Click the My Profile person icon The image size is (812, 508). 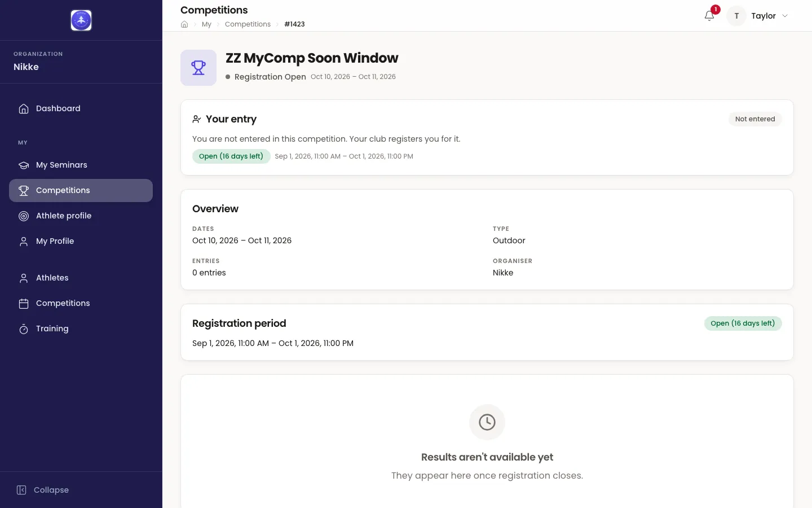[24, 241]
